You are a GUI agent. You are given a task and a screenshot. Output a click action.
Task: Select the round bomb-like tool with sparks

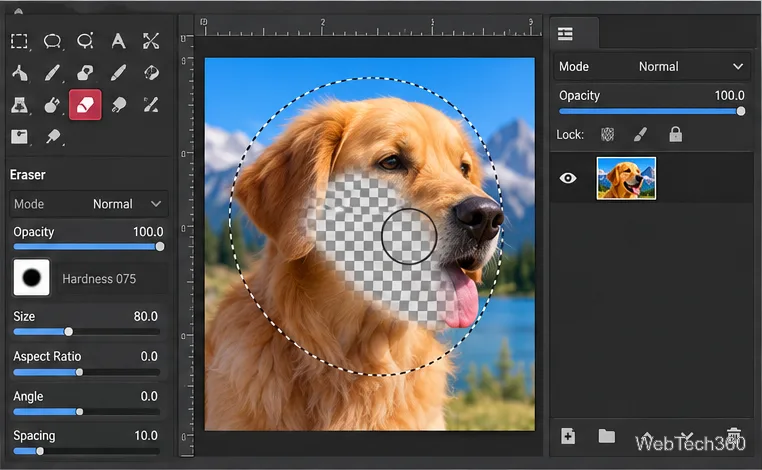pyautogui.click(x=52, y=105)
